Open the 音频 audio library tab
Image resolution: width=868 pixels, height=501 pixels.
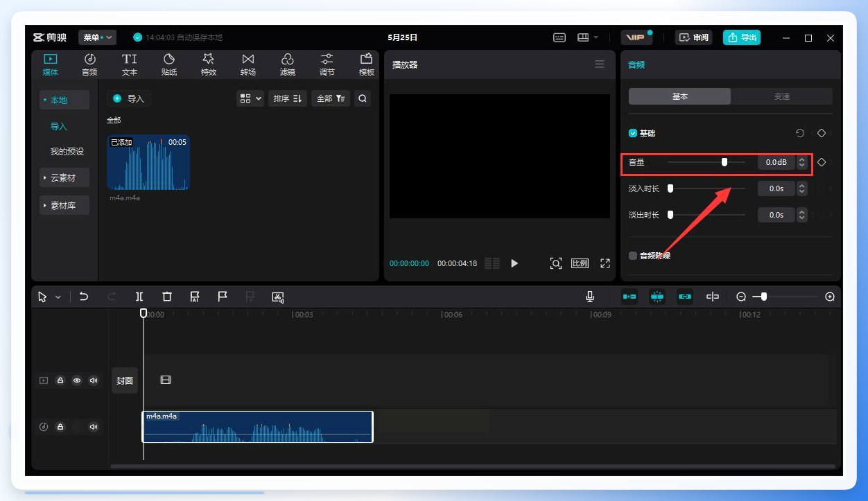tap(89, 64)
